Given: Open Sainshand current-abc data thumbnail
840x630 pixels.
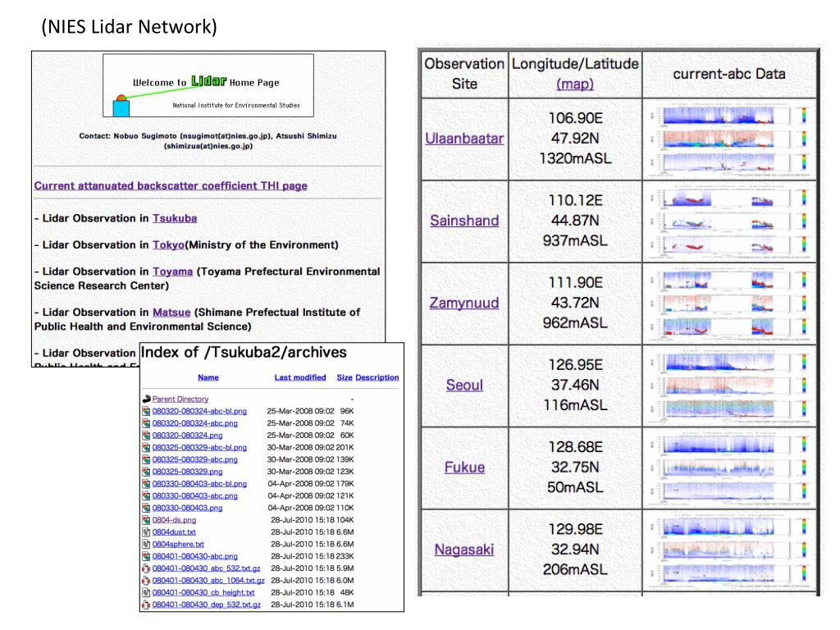Looking at the screenshot, I should 729,221.
